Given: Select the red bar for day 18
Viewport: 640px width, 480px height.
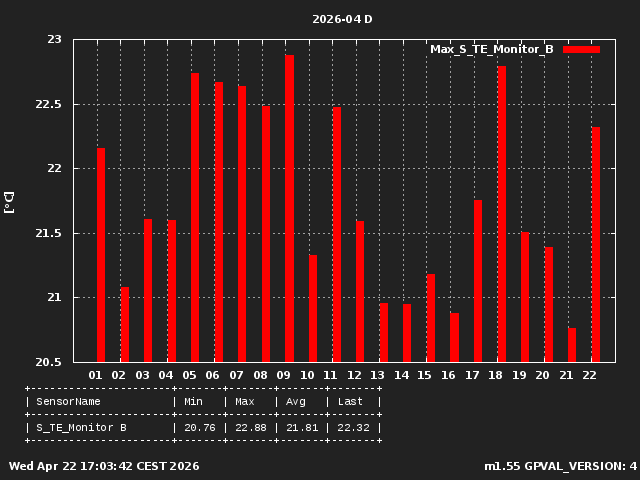Looking at the screenshot, I should (502, 214).
